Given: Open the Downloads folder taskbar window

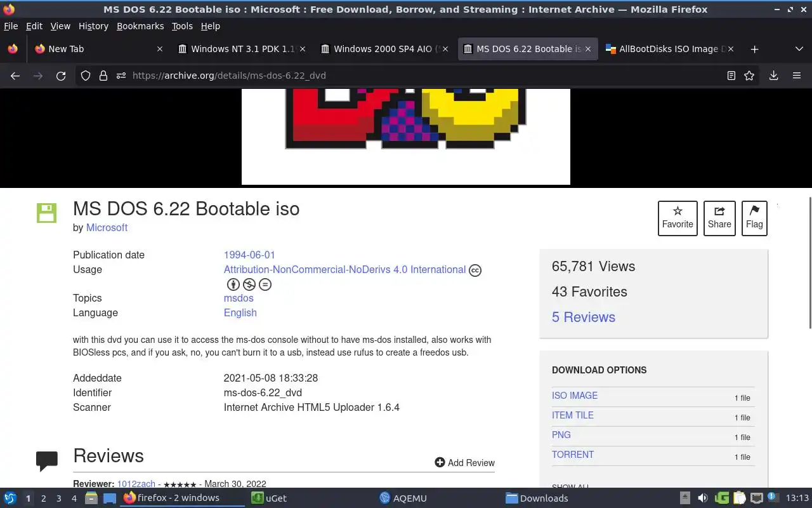Looking at the screenshot, I should [x=565, y=498].
